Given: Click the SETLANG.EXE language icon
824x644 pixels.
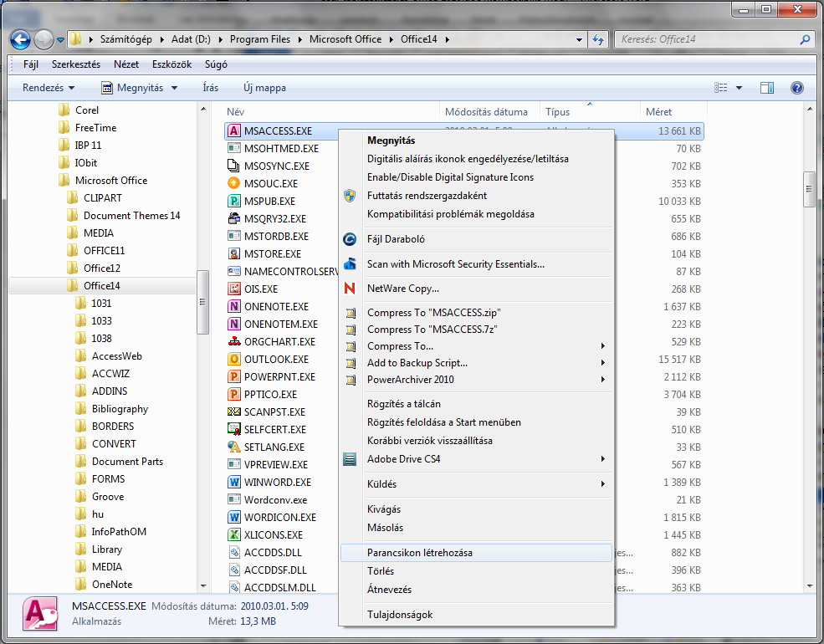Looking at the screenshot, I should [234, 447].
